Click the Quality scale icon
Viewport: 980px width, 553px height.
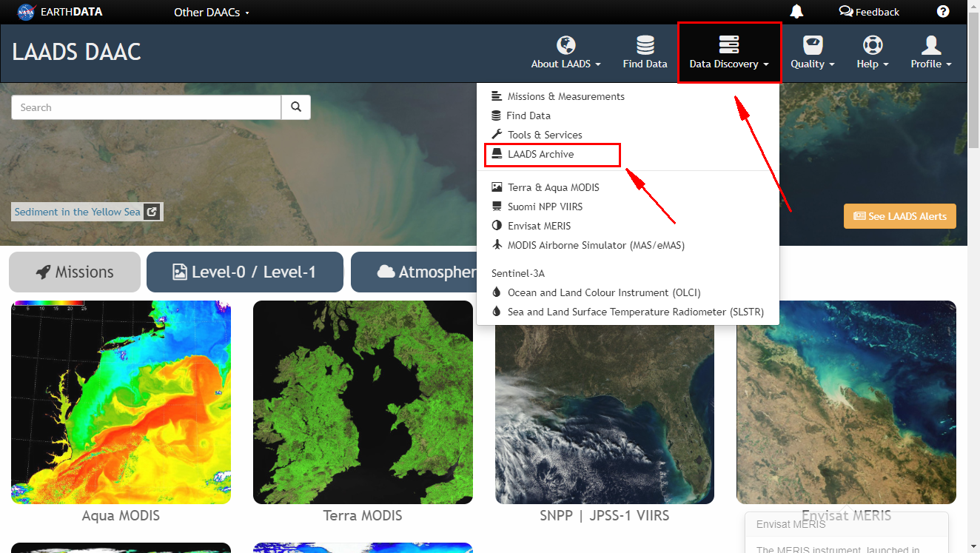tap(813, 45)
